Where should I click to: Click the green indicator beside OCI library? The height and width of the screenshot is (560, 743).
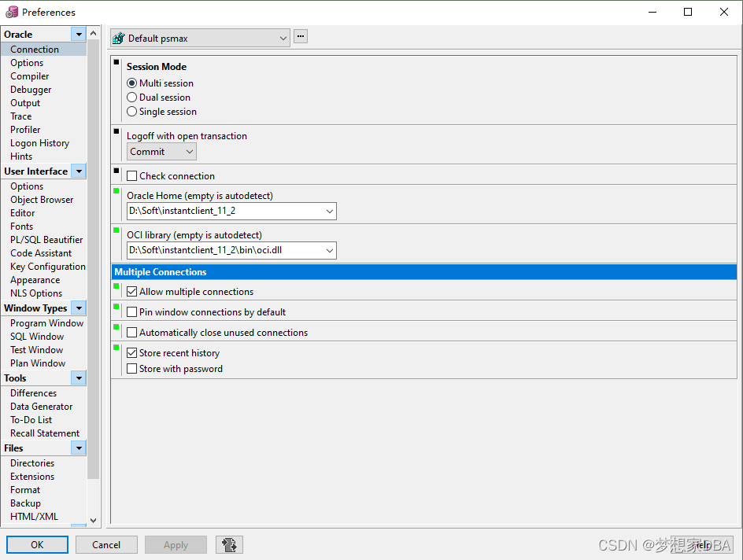click(x=116, y=230)
